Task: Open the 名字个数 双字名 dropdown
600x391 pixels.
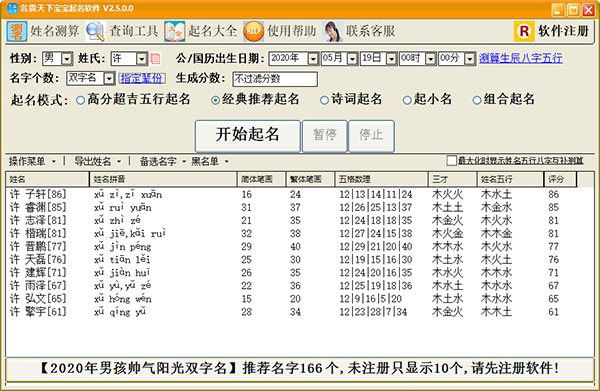Action: pos(109,78)
